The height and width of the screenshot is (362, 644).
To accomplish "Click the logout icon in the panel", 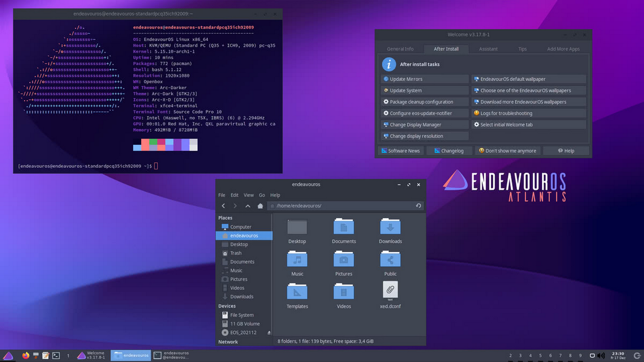I will point(637,356).
